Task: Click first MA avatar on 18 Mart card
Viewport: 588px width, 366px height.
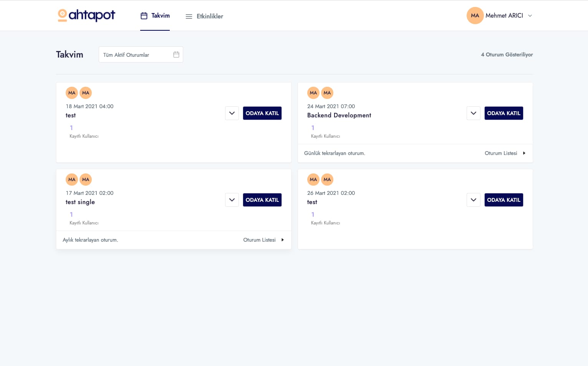Action: pyautogui.click(x=72, y=93)
